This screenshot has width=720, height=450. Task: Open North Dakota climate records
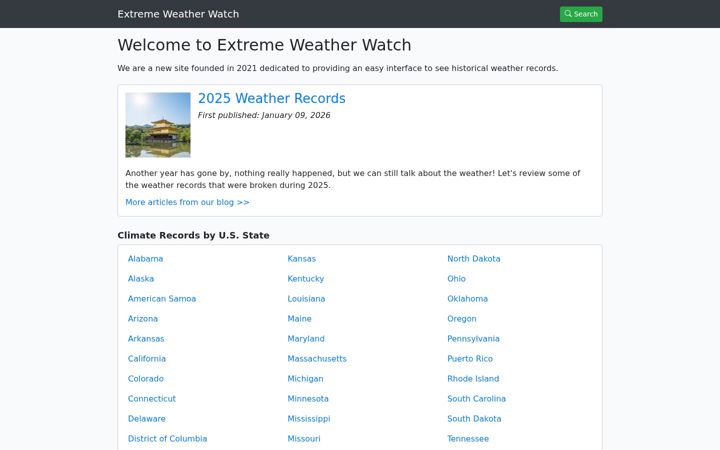click(x=473, y=259)
